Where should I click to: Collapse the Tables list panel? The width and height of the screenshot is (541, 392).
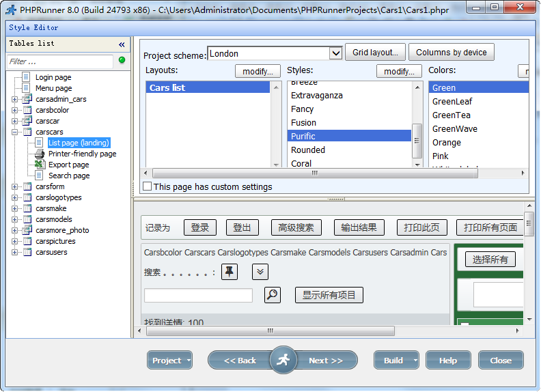coord(122,44)
